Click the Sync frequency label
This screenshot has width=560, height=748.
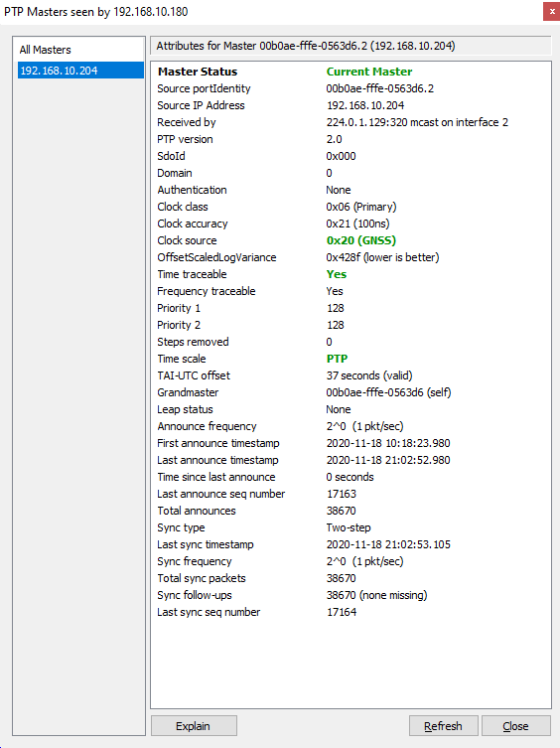point(195,561)
